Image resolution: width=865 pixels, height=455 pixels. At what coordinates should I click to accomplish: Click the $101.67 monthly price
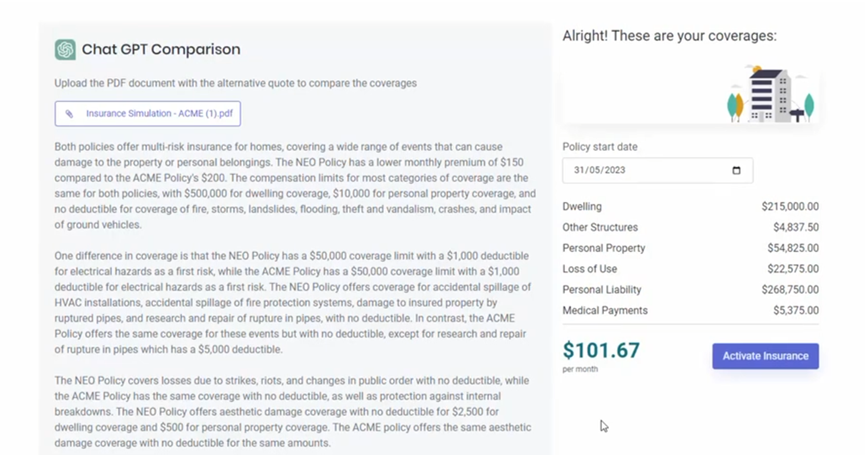[601, 350]
